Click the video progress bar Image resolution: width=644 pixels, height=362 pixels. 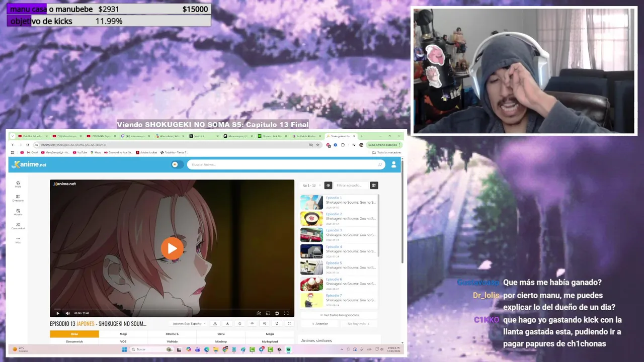pyautogui.click(x=172, y=309)
